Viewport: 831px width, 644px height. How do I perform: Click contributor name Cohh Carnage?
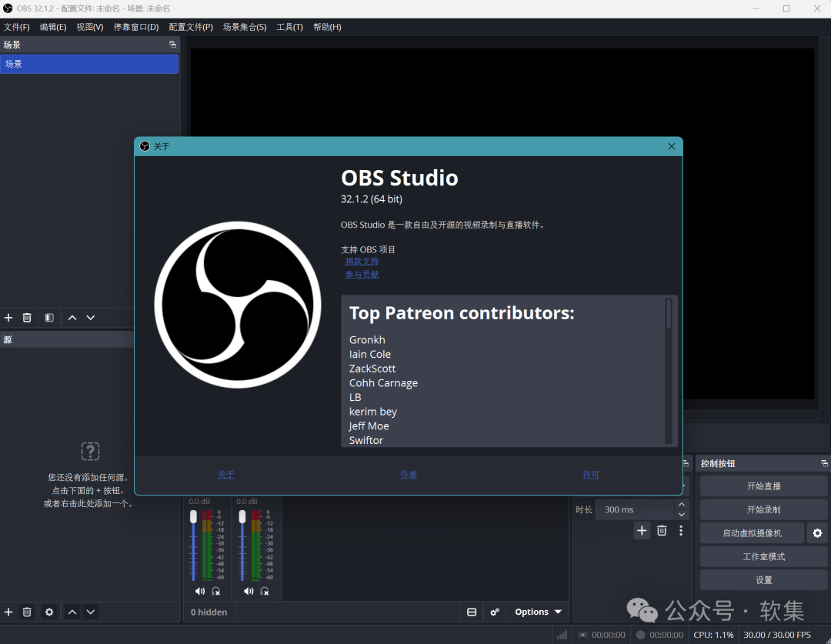point(383,382)
